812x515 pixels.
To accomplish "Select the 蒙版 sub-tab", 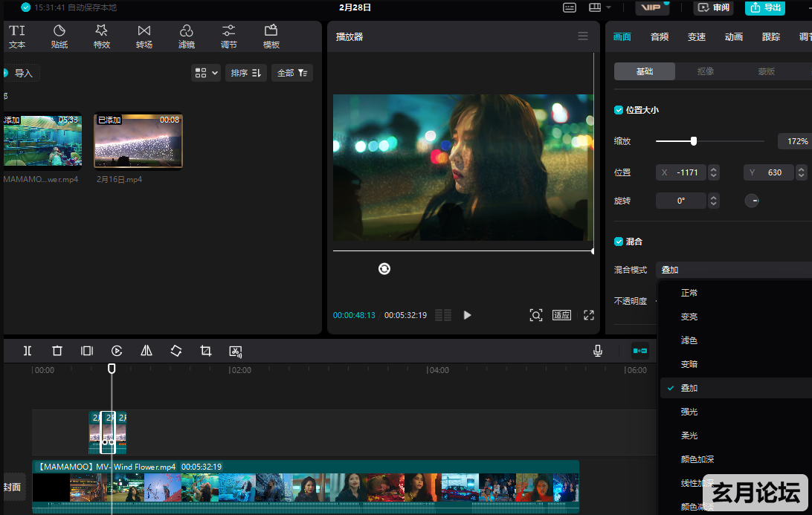I will coord(767,71).
